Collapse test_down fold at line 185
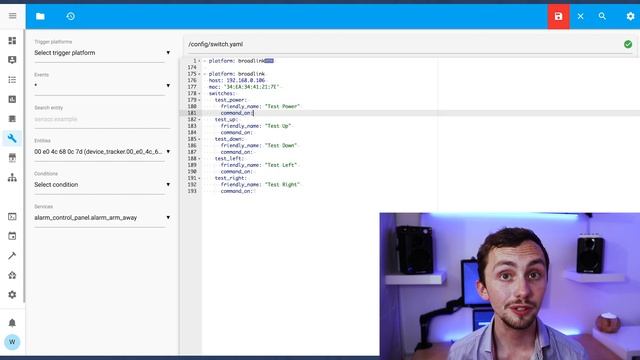 [x=200, y=139]
